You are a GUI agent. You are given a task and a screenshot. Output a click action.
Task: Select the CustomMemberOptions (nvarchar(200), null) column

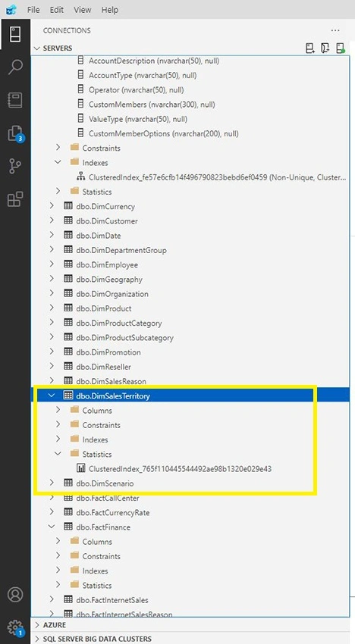point(164,133)
